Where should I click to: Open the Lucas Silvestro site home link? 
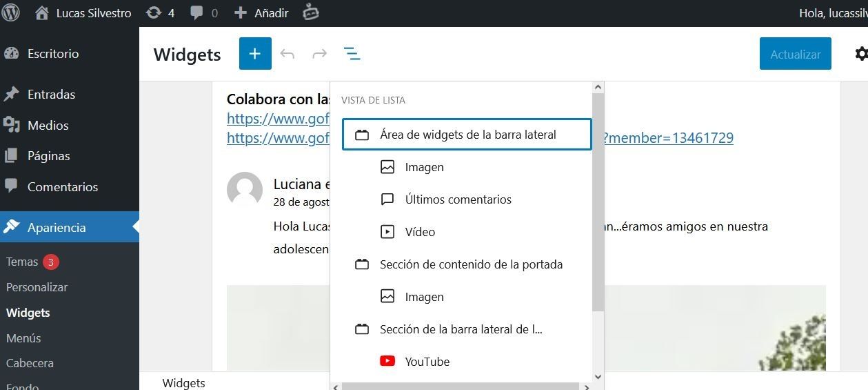tap(83, 13)
